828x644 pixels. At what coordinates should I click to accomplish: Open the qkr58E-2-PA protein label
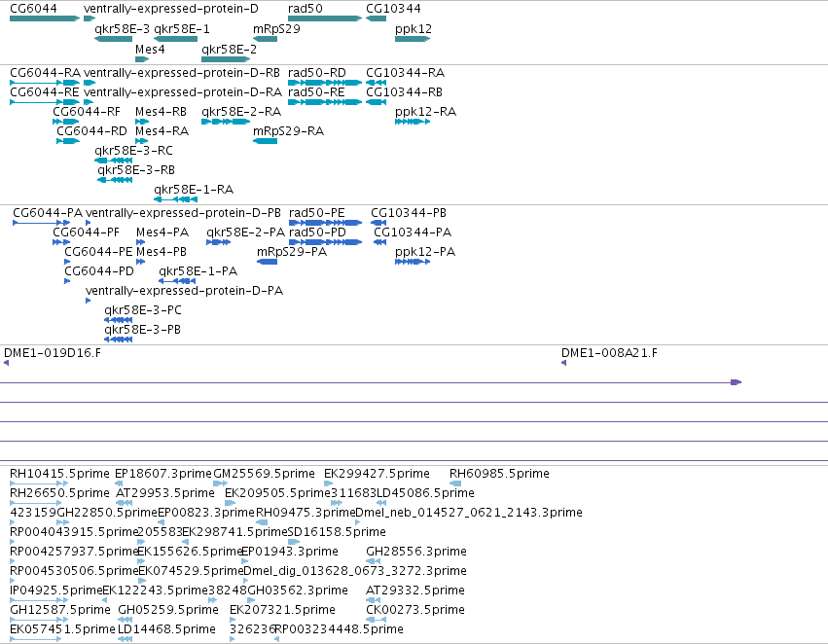(245, 233)
